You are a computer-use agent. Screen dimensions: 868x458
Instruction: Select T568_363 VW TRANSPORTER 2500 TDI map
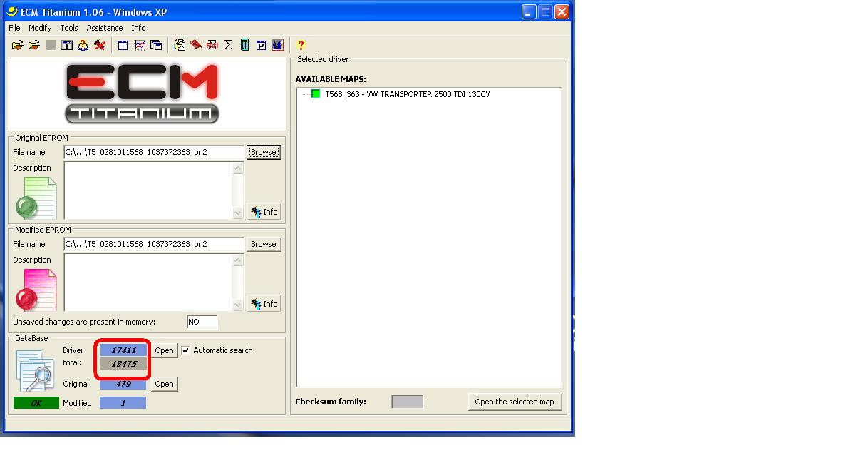click(407, 94)
